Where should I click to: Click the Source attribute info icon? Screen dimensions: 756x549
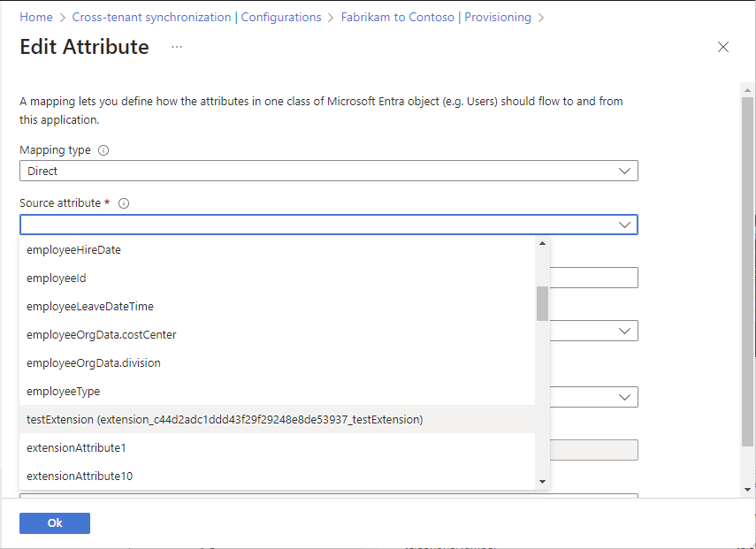click(x=124, y=203)
